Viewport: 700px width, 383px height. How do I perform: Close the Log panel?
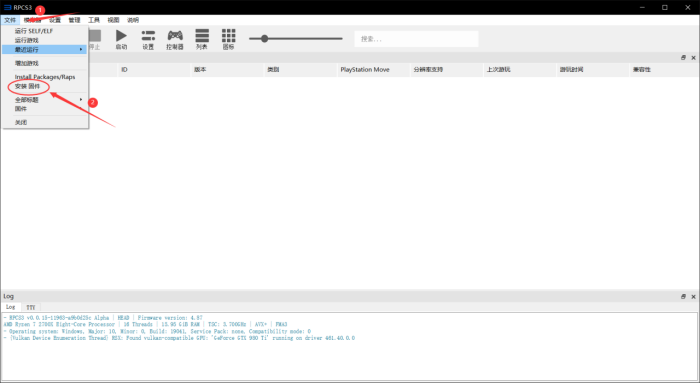[693, 296]
